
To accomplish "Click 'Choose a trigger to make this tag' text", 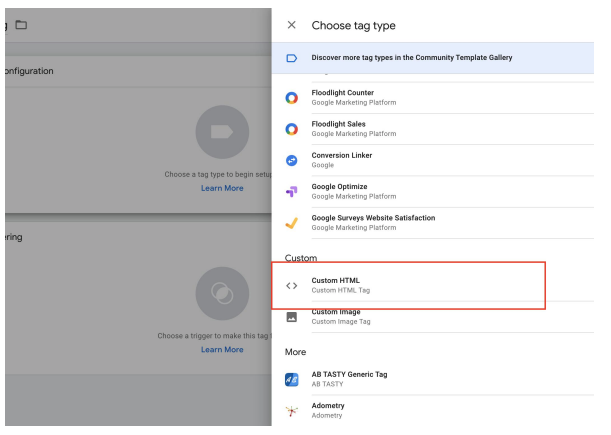I will click(212, 336).
